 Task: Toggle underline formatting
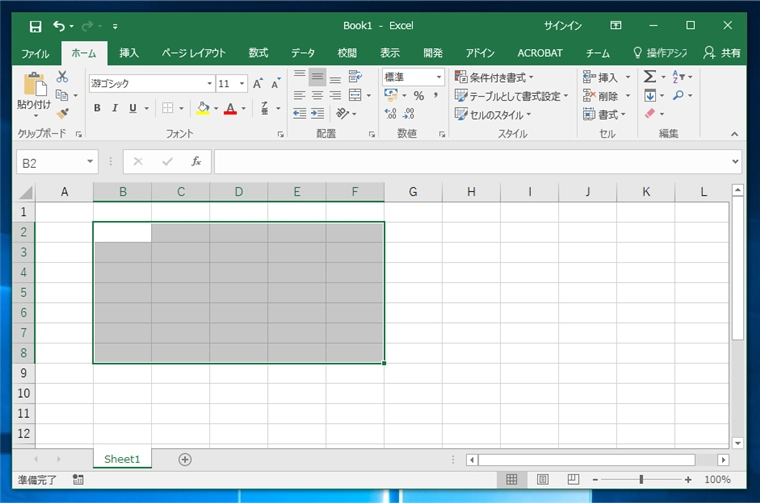133,108
